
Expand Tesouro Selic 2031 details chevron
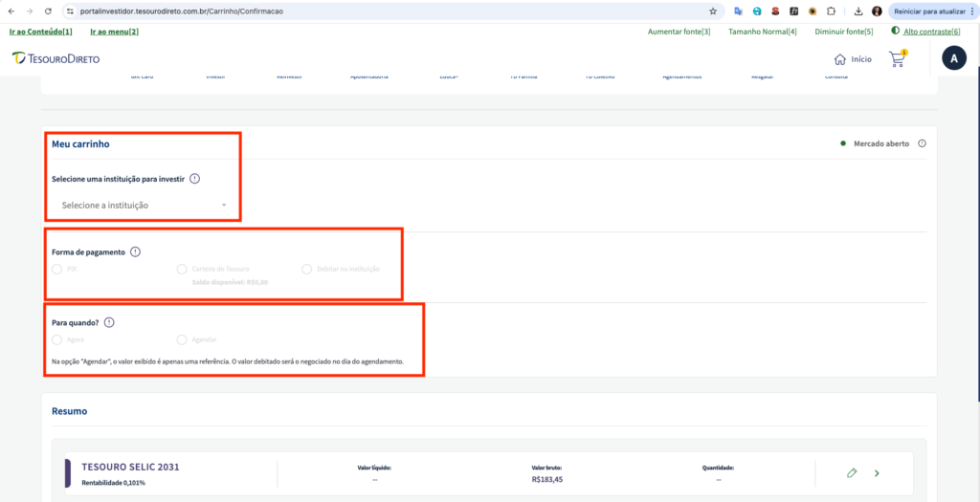point(877,473)
